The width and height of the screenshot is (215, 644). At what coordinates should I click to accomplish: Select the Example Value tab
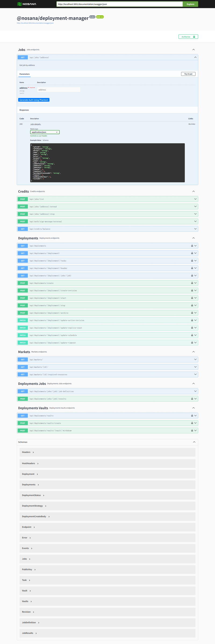click(35, 140)
